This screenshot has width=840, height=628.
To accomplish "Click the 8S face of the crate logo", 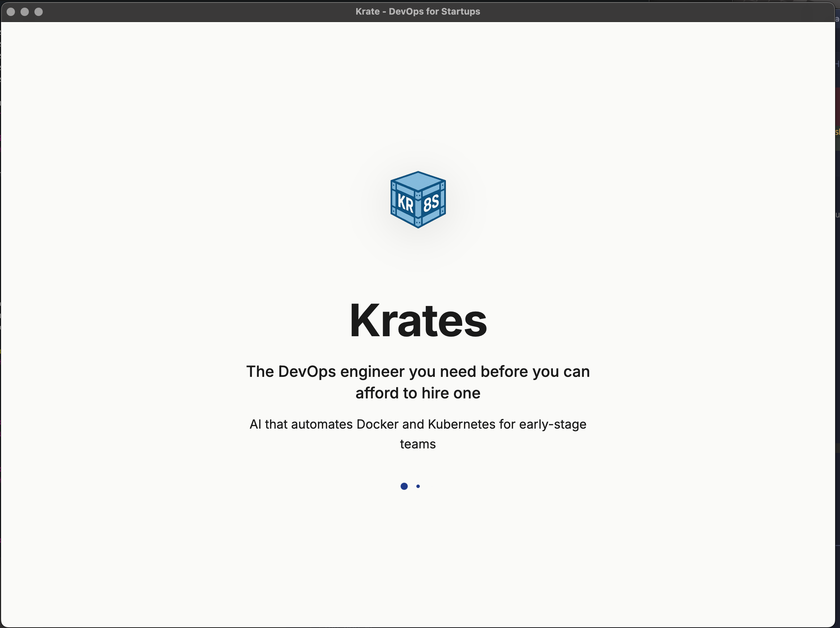I will tap(431, 203).
